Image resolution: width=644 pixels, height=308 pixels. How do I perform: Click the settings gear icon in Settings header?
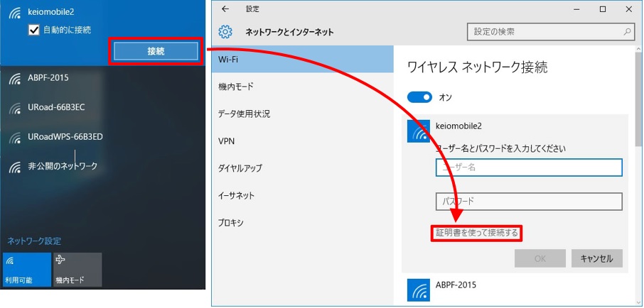225,31
